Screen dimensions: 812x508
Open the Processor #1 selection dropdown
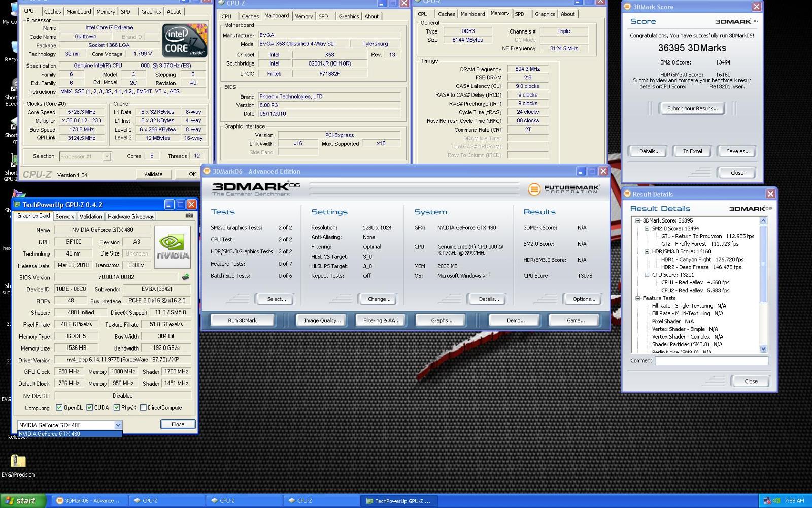[x=107, y=156]
